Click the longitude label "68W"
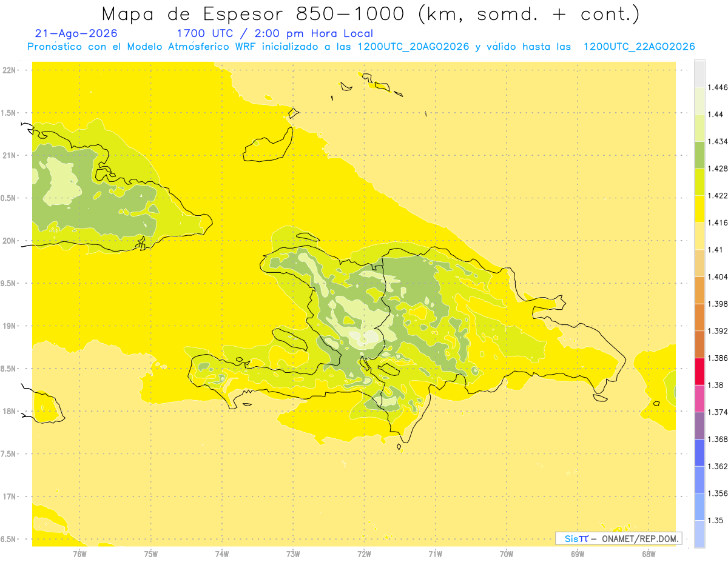728x562 pixels. (x=649, y=554)
